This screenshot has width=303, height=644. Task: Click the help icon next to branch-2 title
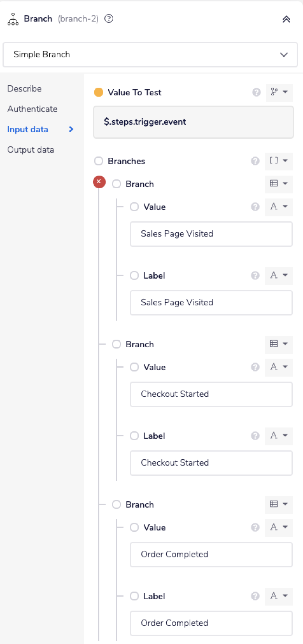[x=109, y=19]
